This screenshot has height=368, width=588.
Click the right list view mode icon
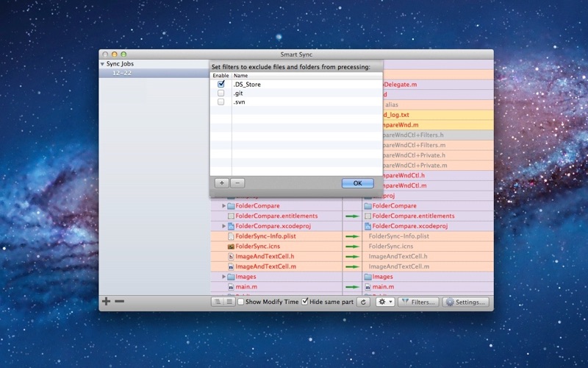pos(229,302)
